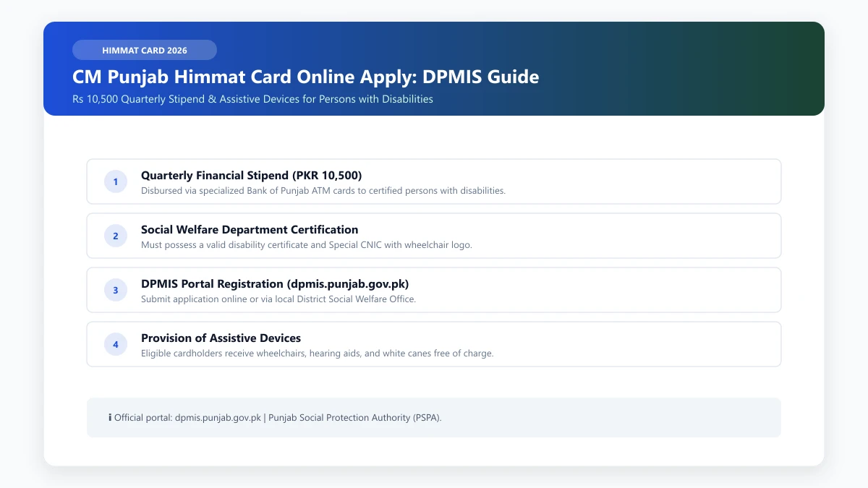This screenshot has width=868, height=488.
Task: Click footer text 'Official portal: dpmis.punjab.gov.pk'
Action: 187,418
